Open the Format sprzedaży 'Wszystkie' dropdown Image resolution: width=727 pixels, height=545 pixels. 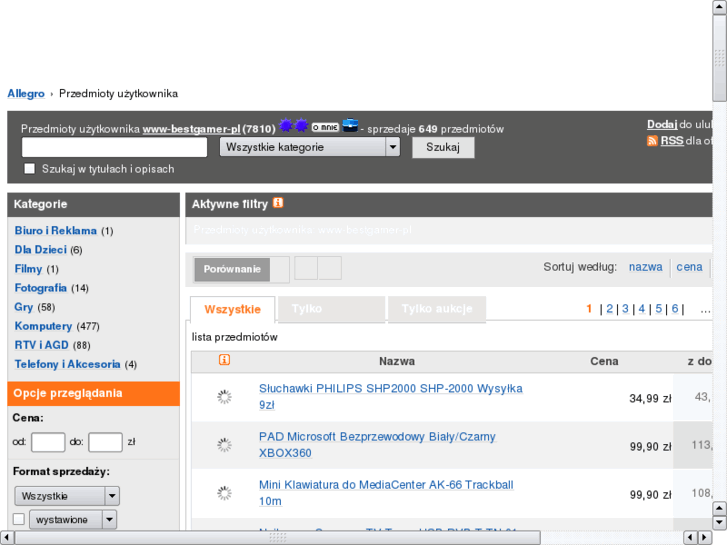67,496
